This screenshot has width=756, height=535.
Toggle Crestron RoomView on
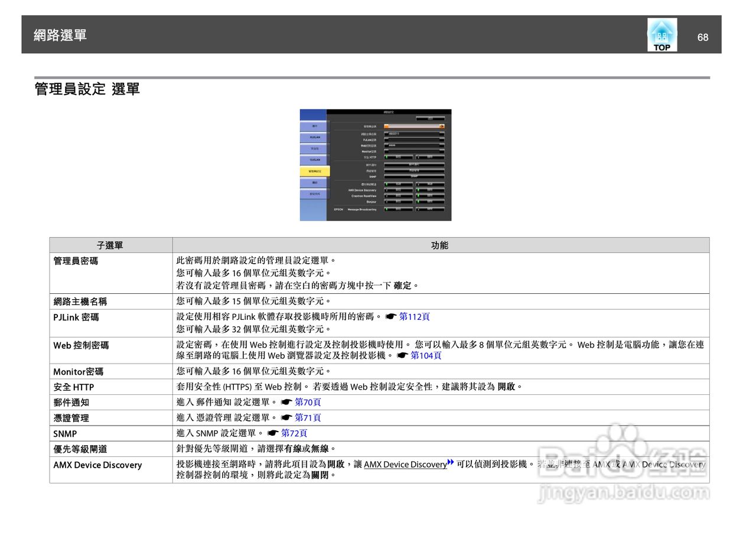pyautogui.click(x=399, y=195)
